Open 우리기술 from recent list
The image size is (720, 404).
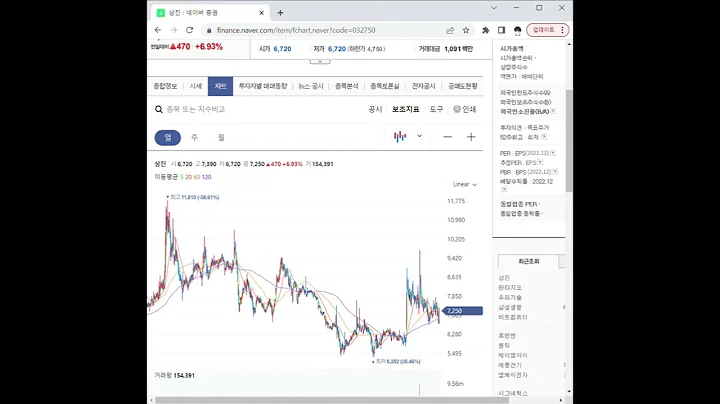(510, 297)
